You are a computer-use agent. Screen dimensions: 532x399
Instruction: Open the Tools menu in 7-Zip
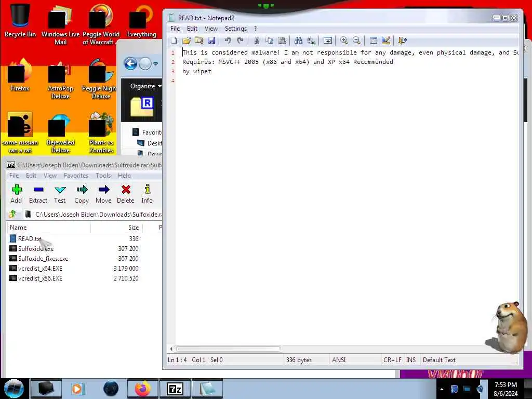[103, 176]
